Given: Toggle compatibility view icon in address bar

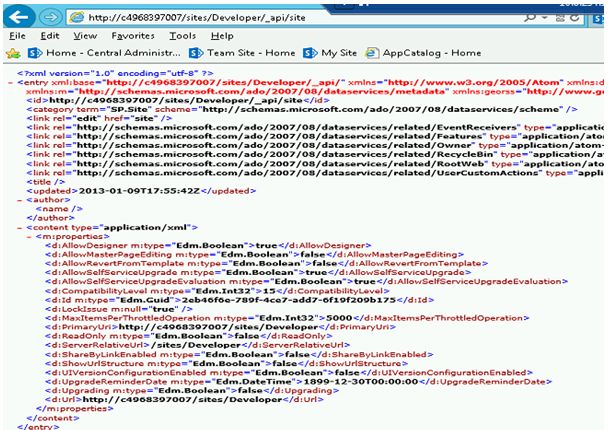Looking at the screenshot, I should 560,18.
